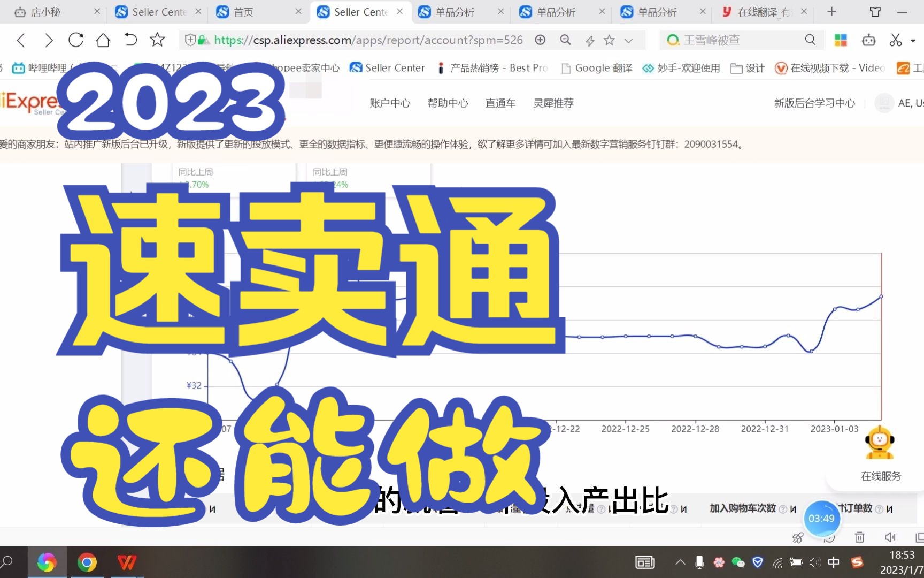Expand screenshot tool dropdown arrow
Viewport: 924px width, 578px height.
click(913, 41)
